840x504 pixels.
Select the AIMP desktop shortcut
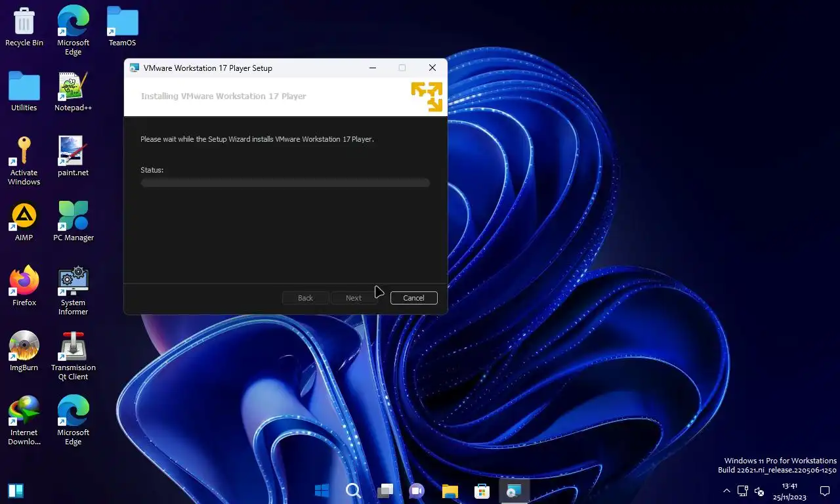click(24, 221)
